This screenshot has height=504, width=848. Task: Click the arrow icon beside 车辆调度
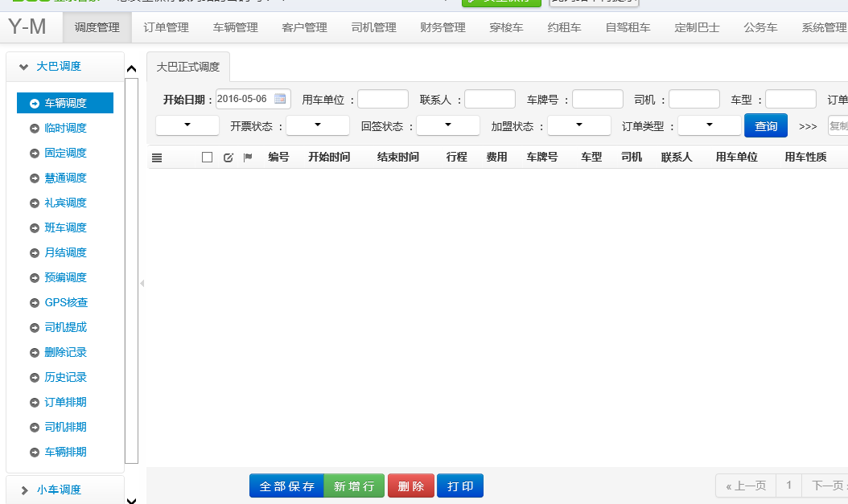pos(35,103)
